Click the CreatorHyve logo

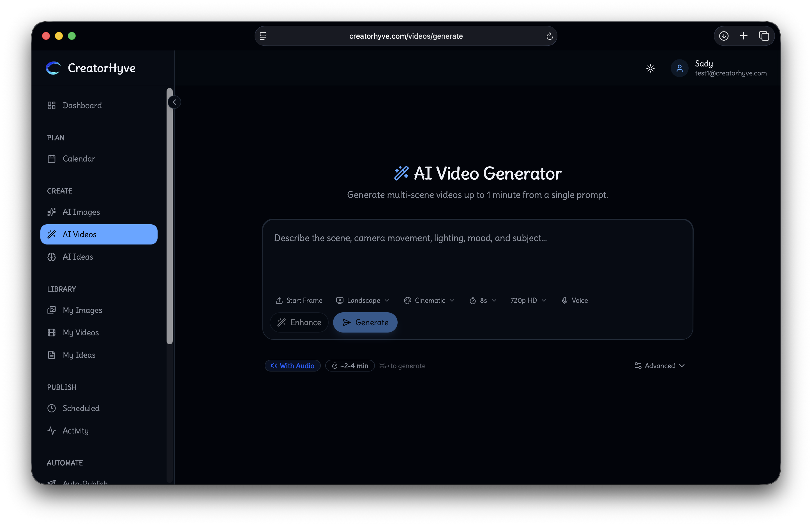[90, 68]
